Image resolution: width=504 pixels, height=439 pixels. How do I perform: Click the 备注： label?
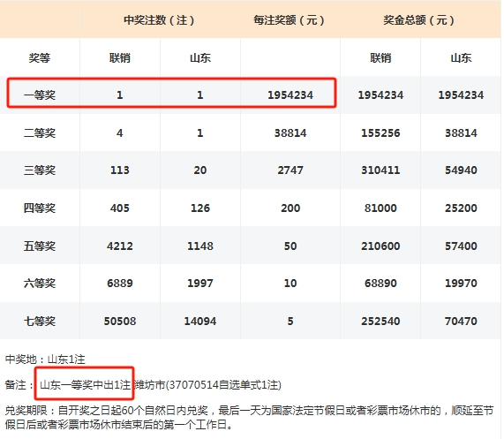coord(19,384)
